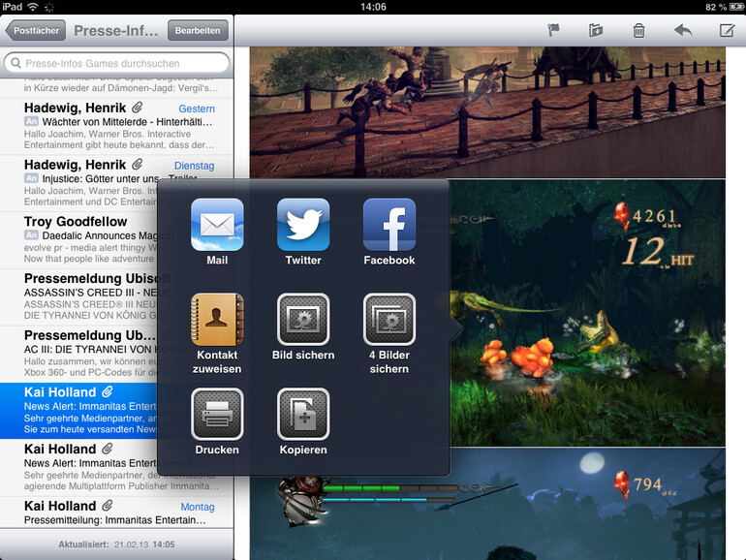Tap the Montag date label
This screenshot has height=560, width=746.
pyautogui.click(x=198, y=507)
